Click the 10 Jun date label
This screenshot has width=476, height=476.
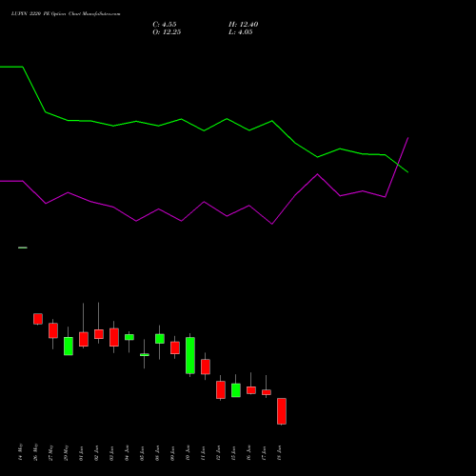click(x=188, y=453)
